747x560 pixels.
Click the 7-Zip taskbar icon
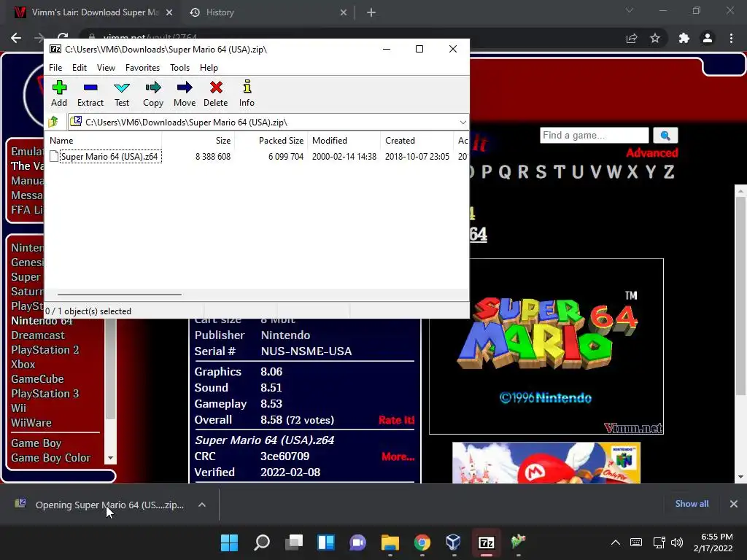487,542
